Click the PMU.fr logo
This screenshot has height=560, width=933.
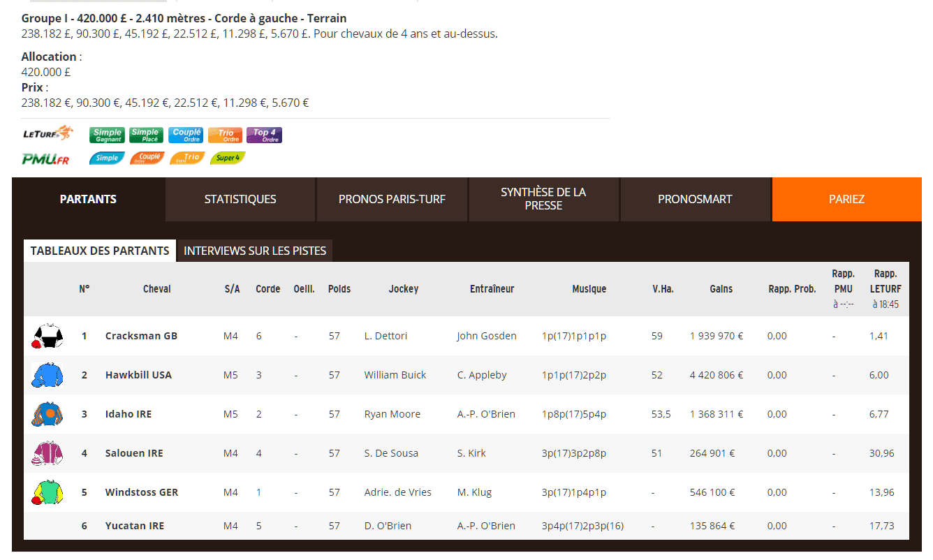(x=46, y=159)
